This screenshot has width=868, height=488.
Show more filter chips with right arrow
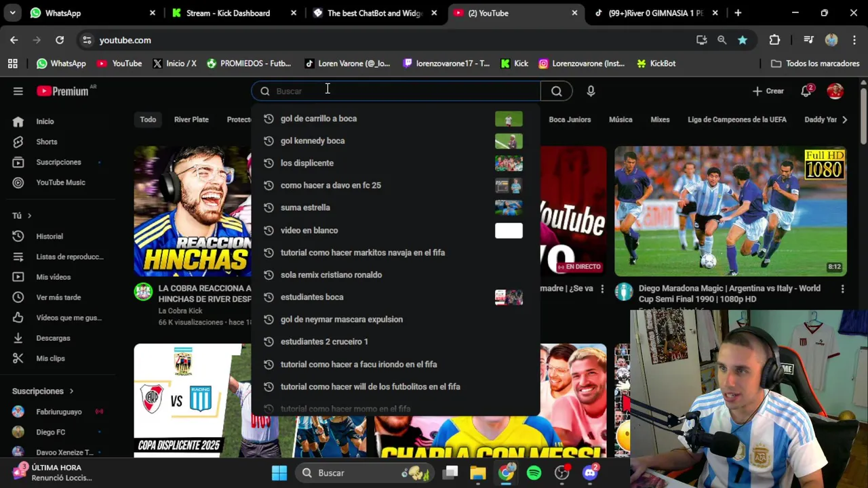click(844, 119)
